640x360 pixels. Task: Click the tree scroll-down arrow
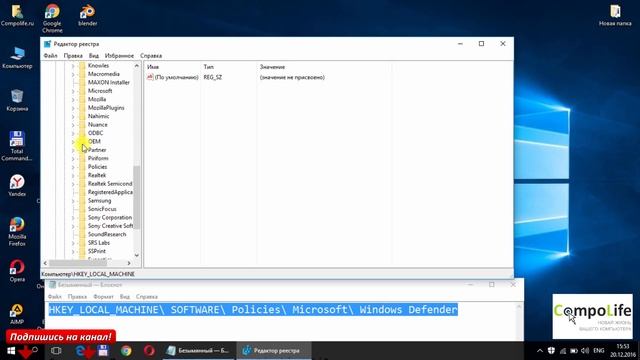pyautogui.click(x=137, y=256)
